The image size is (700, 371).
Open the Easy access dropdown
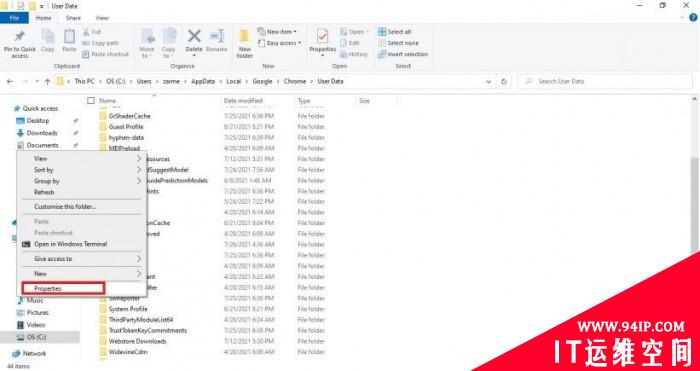click(279, 43)
